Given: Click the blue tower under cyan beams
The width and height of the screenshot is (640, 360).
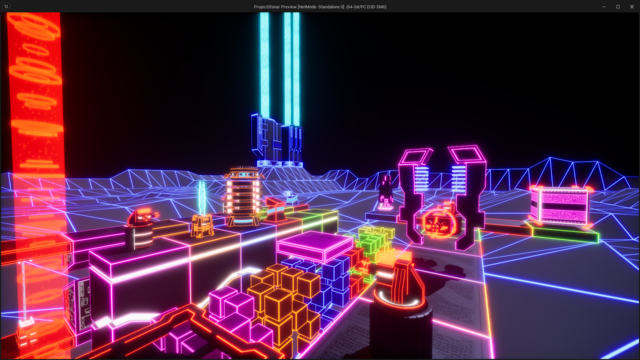Looking at the screenshot, I should [x=277, y=141].
